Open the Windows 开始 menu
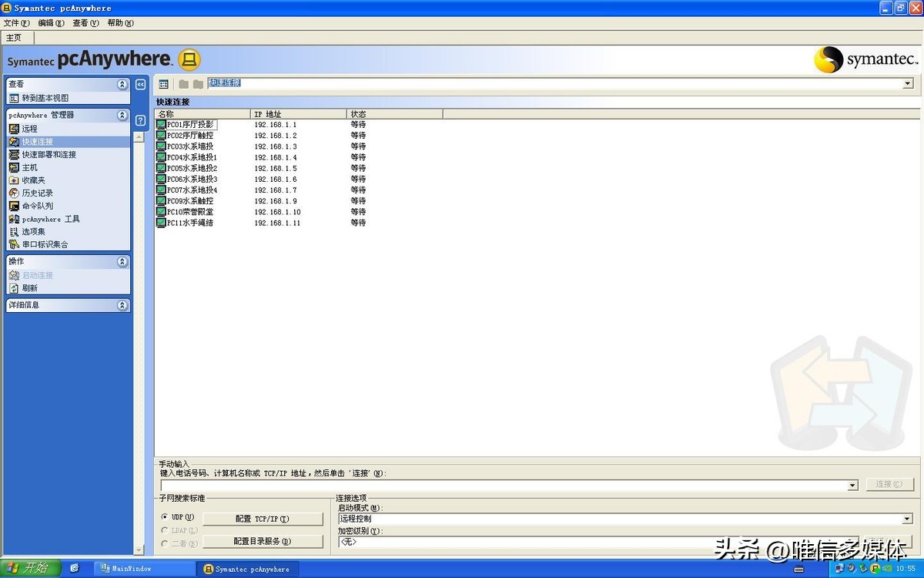The height and width of the screenshot is (578, 924). [x=29, y=568]
